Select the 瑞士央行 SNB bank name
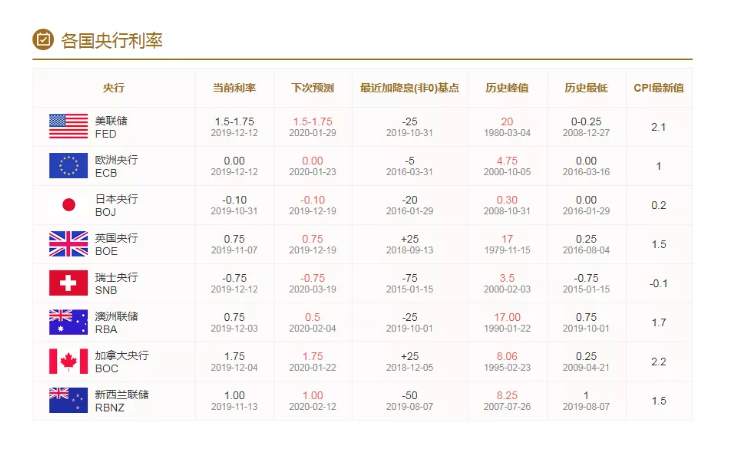Viewport: 739px width, 456px height. (x=116, y=283)
